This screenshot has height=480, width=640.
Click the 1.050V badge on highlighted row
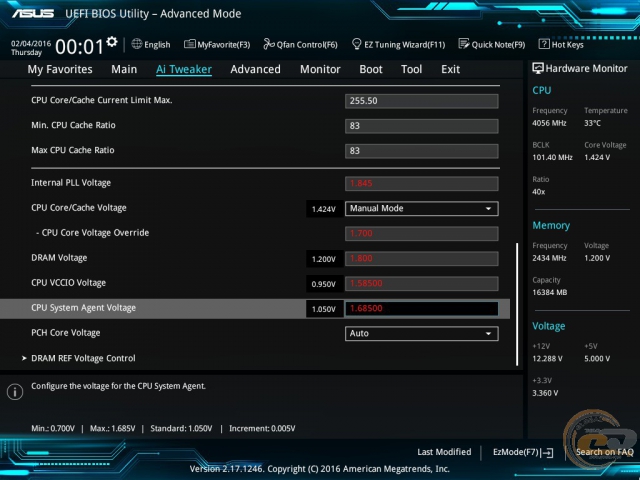(x=324, y=309)
